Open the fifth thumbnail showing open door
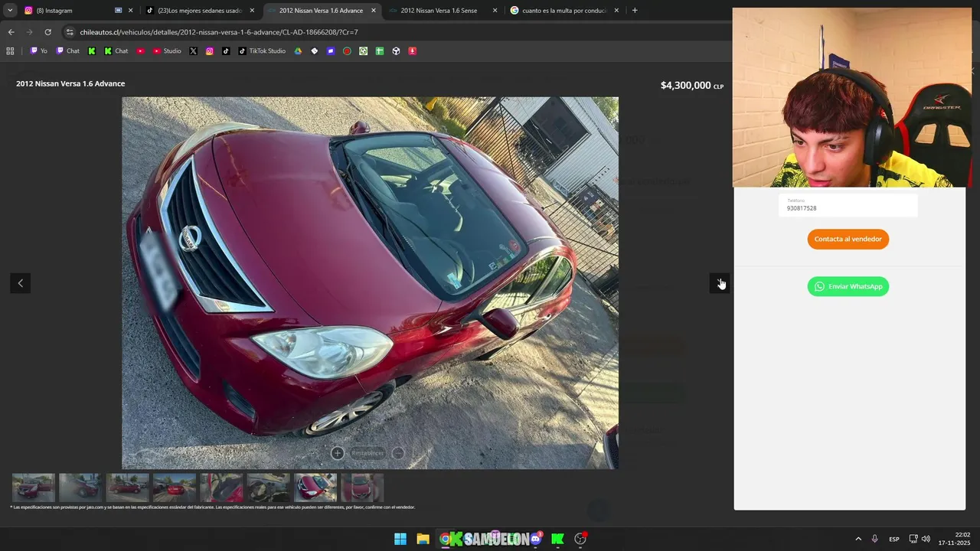Screen dimensions: 980x551 (x=221, y=487)
